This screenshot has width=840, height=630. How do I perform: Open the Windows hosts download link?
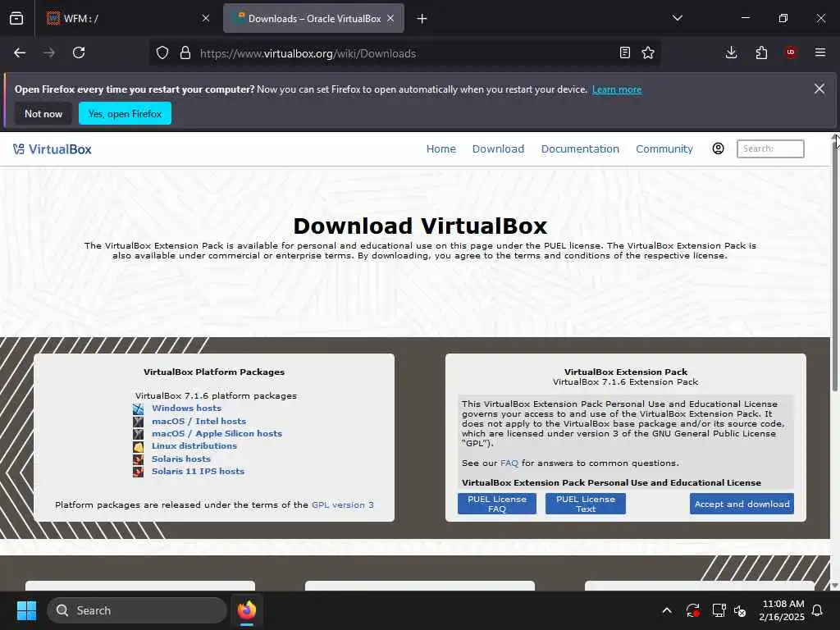[x=186, y=409]
